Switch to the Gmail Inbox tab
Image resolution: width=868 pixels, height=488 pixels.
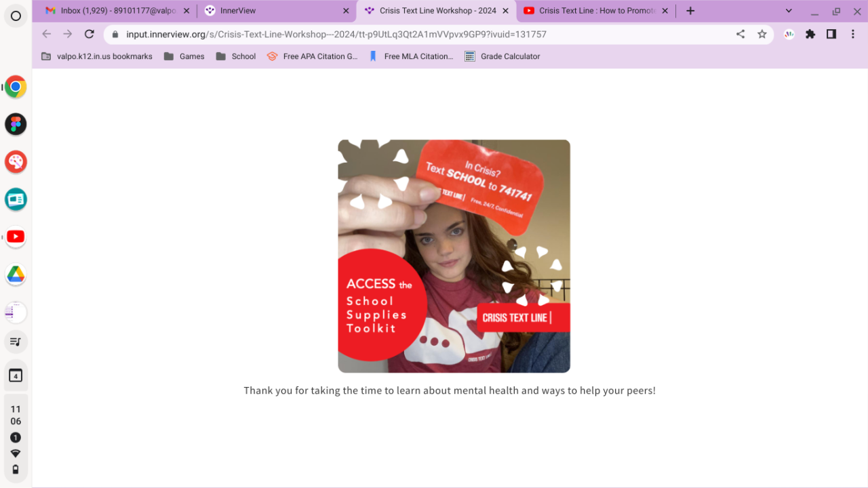click(118, 11)
